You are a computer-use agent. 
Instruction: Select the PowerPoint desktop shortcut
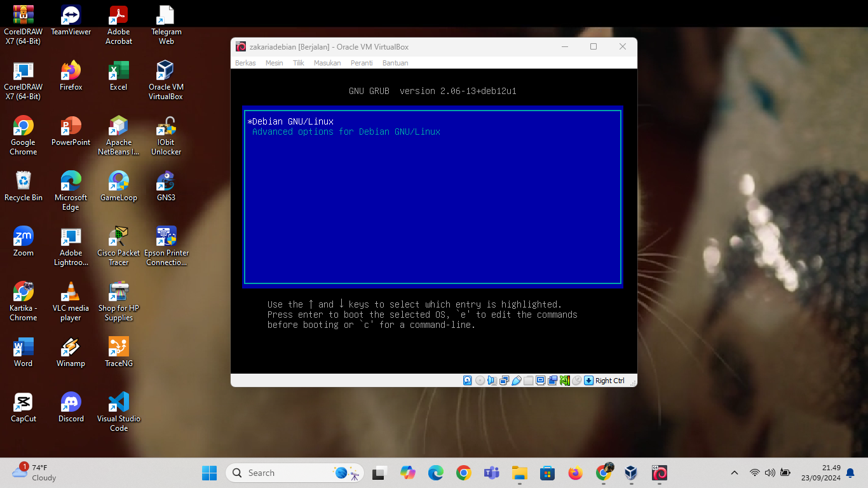(x=71, y=132)
